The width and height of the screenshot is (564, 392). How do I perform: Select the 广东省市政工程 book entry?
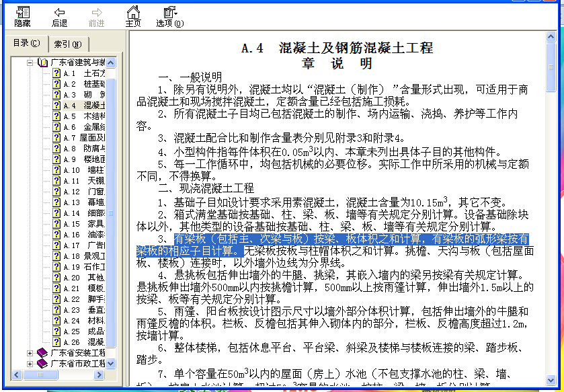tap(78, 364)
